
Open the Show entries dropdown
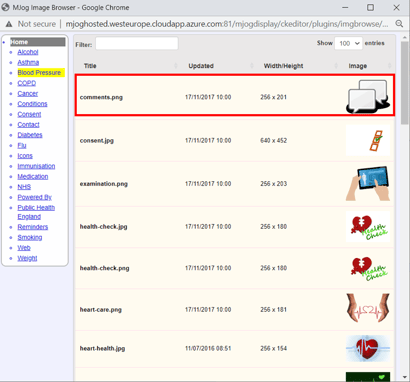click(348, 43)
